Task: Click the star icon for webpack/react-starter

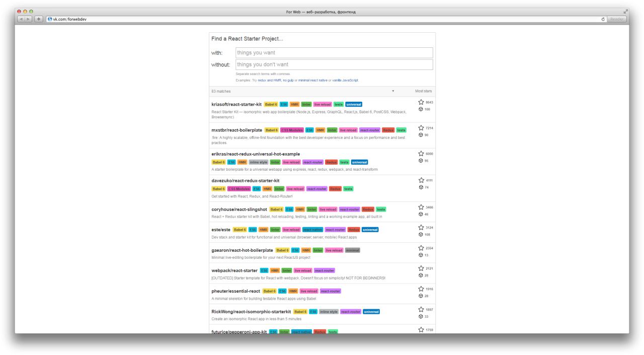Action: click(x=421, y=268)
